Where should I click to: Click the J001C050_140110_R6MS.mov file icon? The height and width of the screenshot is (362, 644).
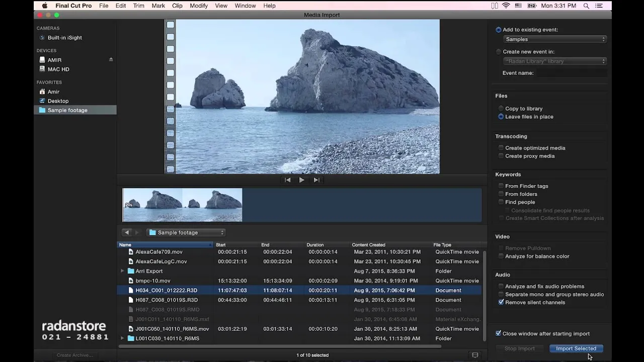131,329
